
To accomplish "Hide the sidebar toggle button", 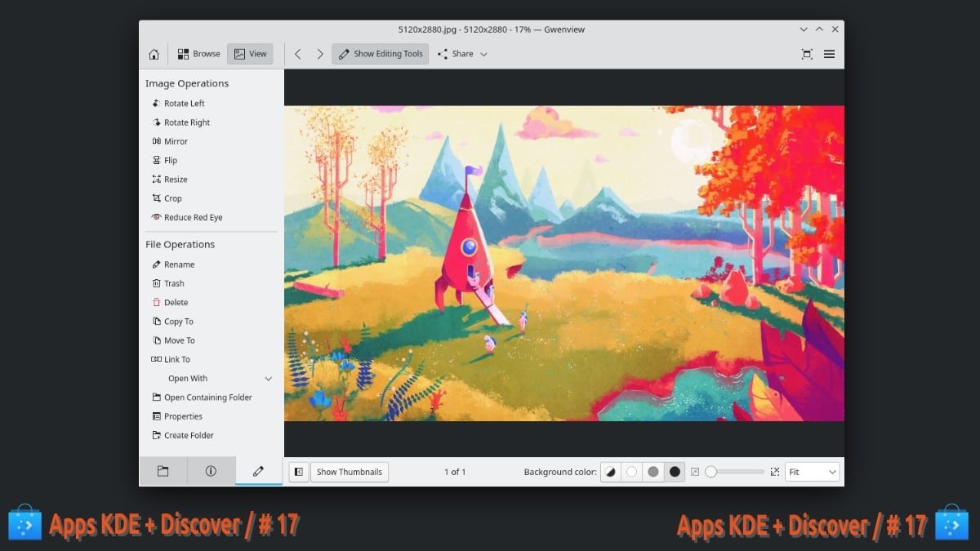I will click(x=299, y=472).
